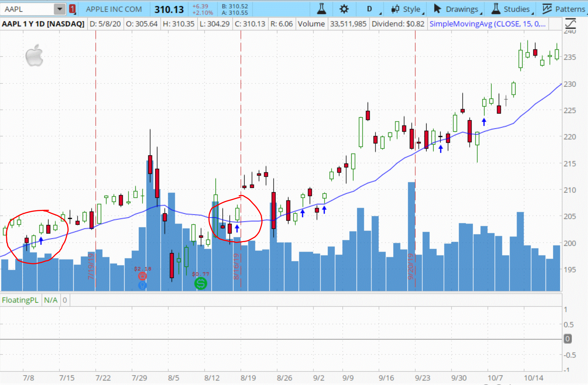This screenshot has height=385, width=588.
Task: Click the N/A value beside FloatingPL
Action: (x=51, y=300)
